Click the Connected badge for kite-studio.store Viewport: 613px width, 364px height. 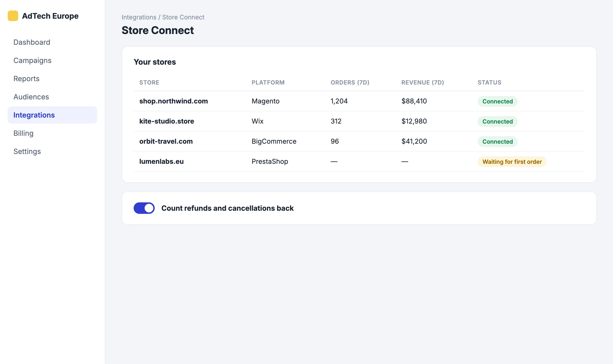(498, 121)
